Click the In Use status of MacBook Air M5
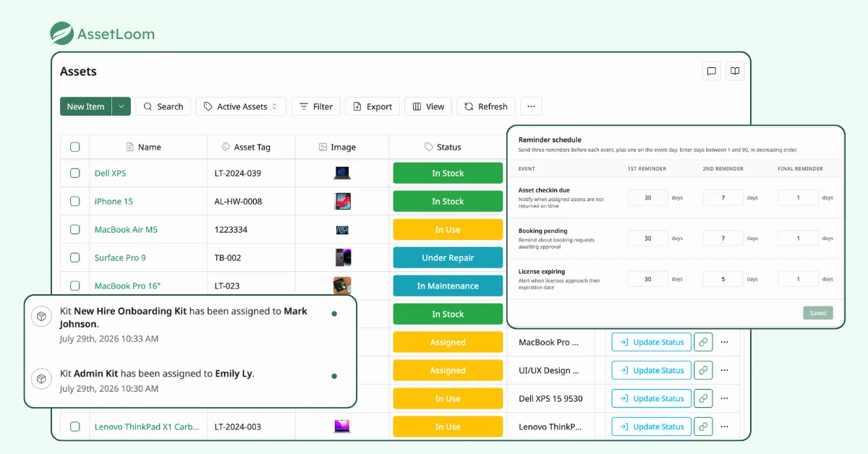 [448, 229]
